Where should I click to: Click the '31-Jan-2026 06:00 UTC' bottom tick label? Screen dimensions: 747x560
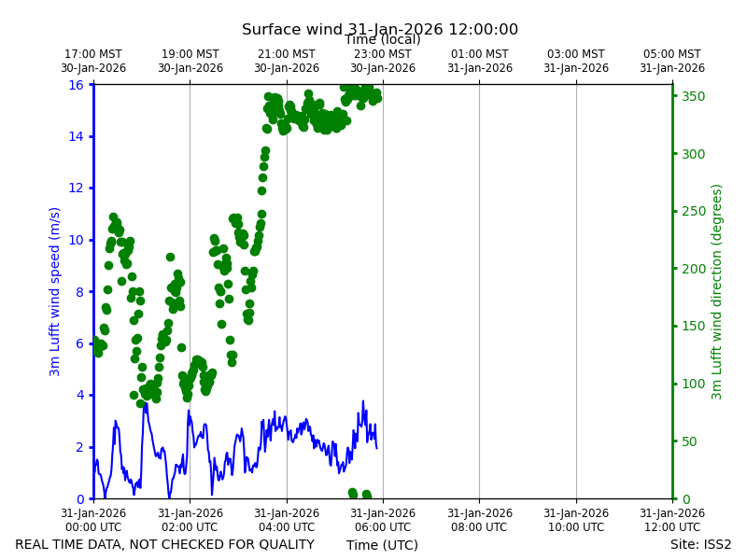coord(383,520)
